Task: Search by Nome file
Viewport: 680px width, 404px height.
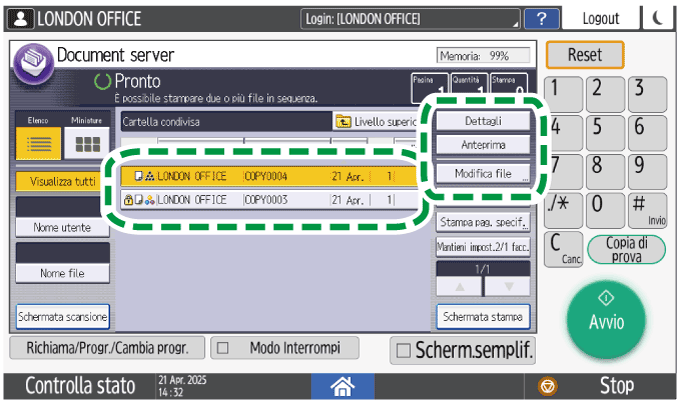Action: click(x=62, y=273)
